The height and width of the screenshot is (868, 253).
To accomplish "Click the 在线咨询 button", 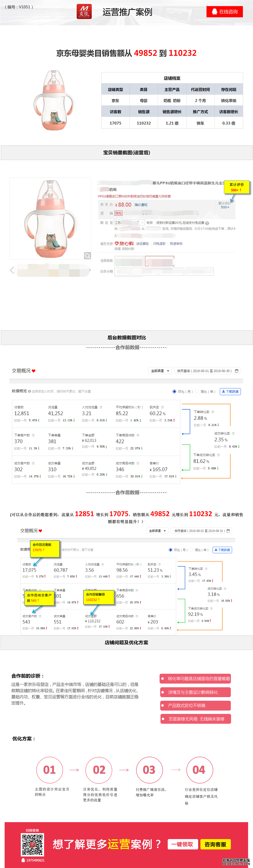I will click(x=225, y=12).
